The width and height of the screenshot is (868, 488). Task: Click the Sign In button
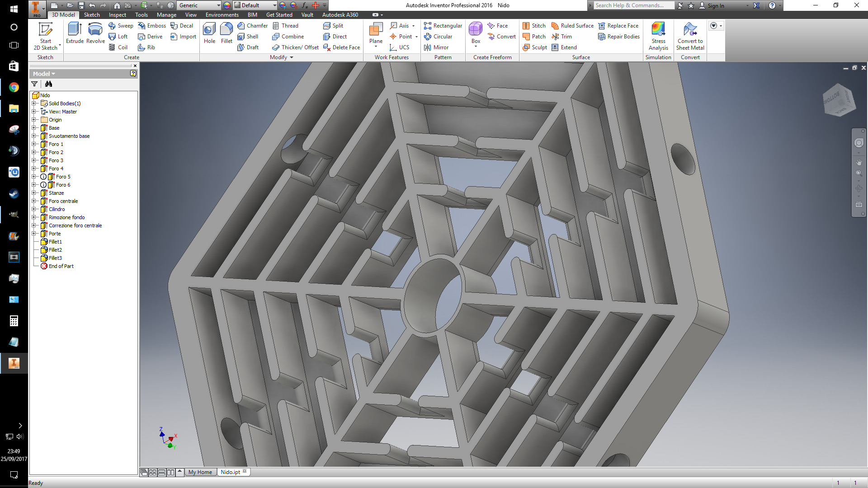pyautogui.click(x=715, y=5)
